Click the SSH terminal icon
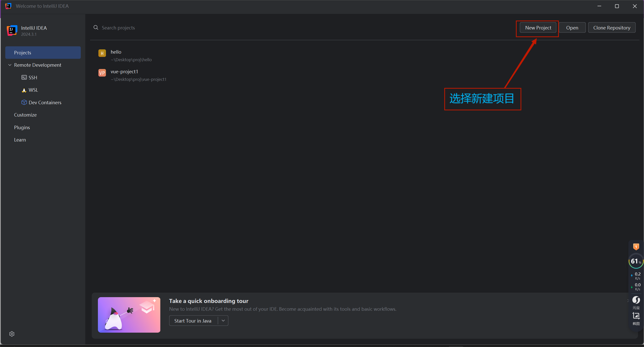The image size is (644, 347). [24, 78]
